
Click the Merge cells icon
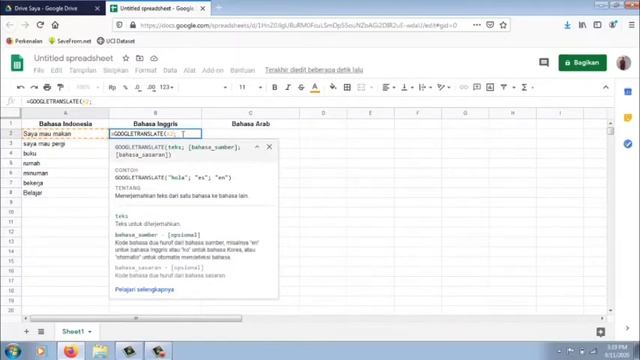click(x=361, y=87)
